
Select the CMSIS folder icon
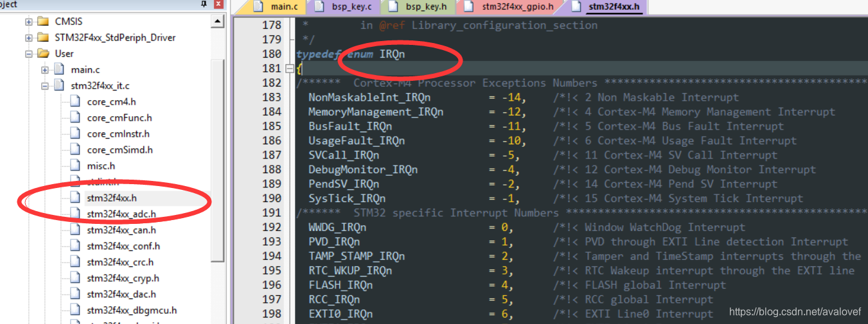(43, 22)
